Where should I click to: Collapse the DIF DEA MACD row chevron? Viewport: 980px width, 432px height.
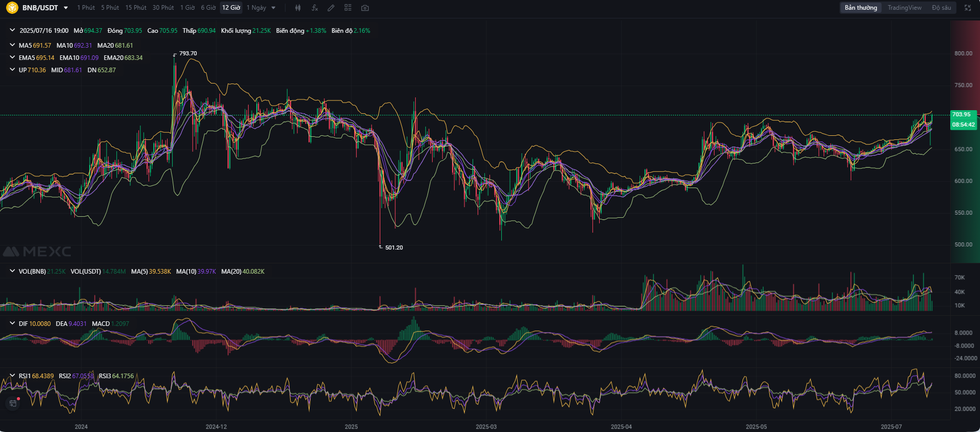12,323
